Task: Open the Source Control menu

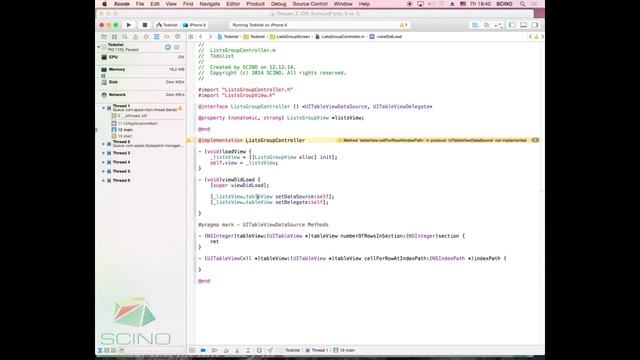Action: coord(310,4)
